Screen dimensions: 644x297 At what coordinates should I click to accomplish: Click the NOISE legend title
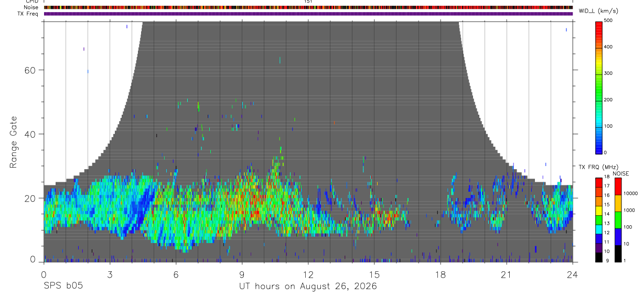[620, 173]
